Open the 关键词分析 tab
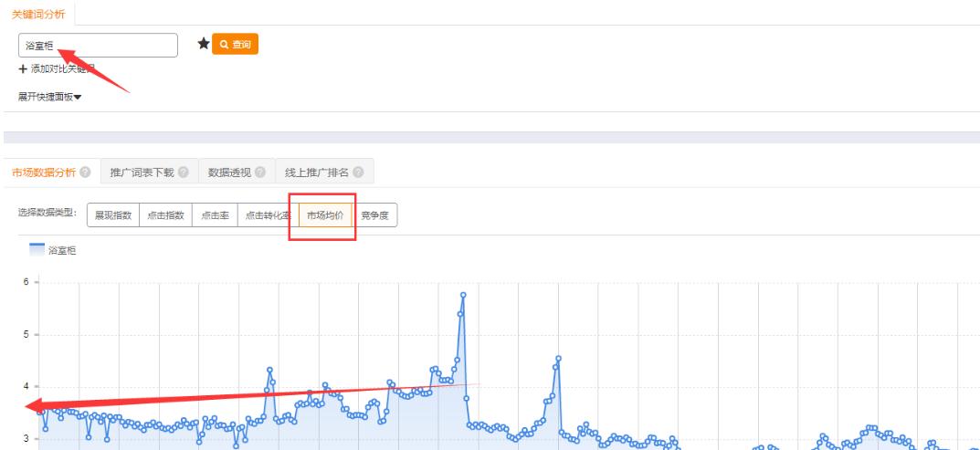Viewport: 980px width, 450px height. [38, 13]
